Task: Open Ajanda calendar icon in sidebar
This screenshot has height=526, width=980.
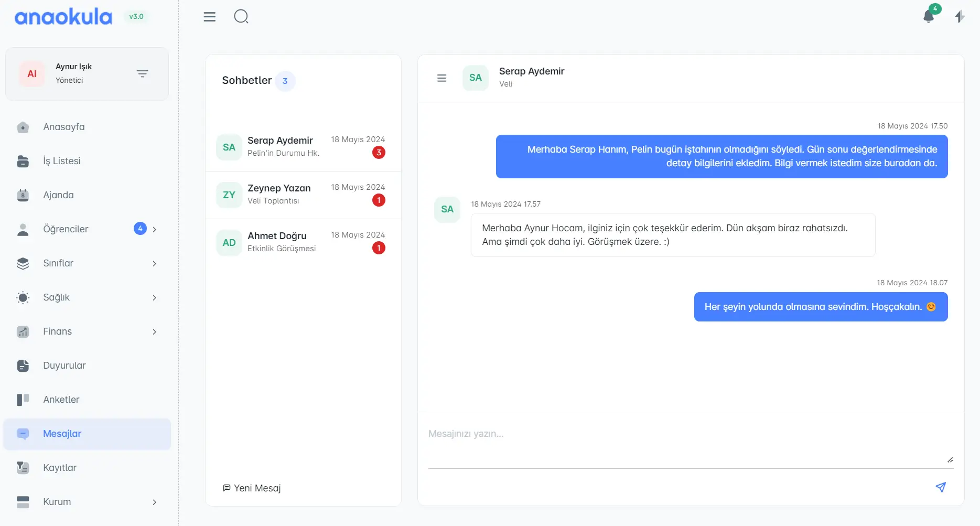Action: [x=23, y=195]
